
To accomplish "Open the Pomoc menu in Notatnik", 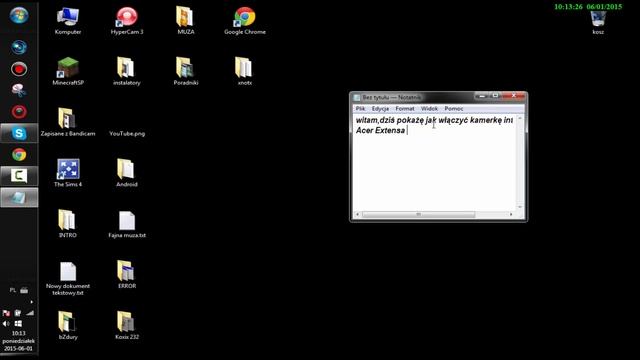I will point(454,109).
